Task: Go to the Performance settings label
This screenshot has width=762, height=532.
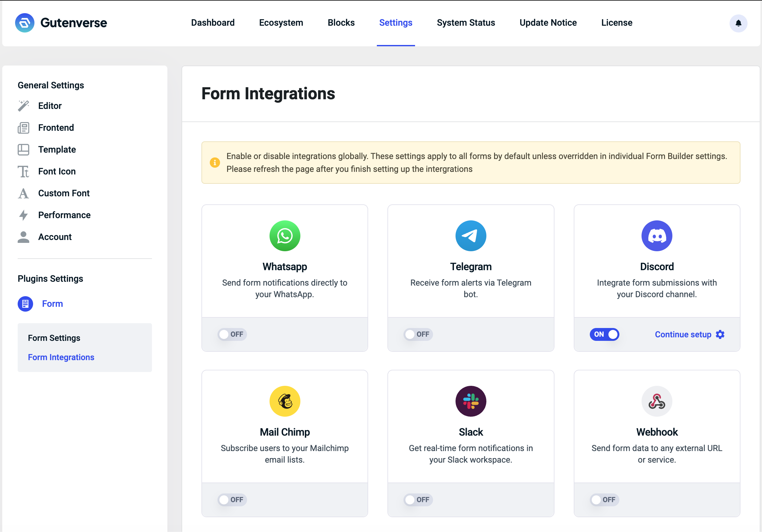Action: coord(64,215)
